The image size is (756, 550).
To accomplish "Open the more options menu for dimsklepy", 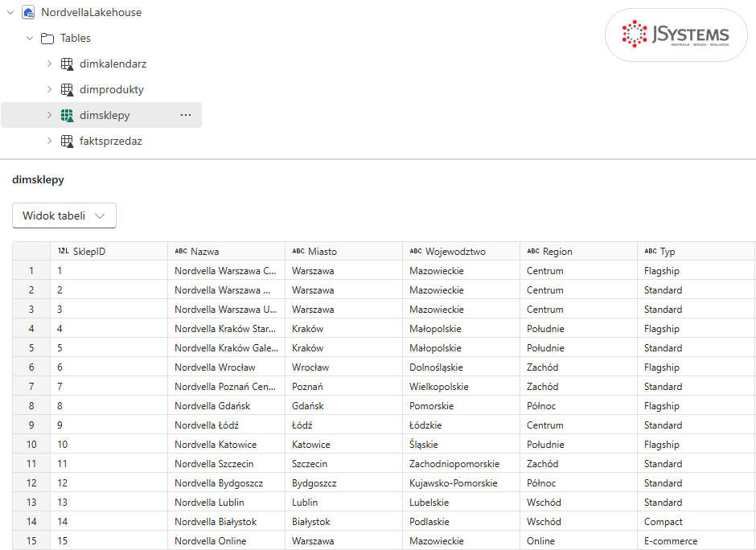I will click(x=186, y=115).
